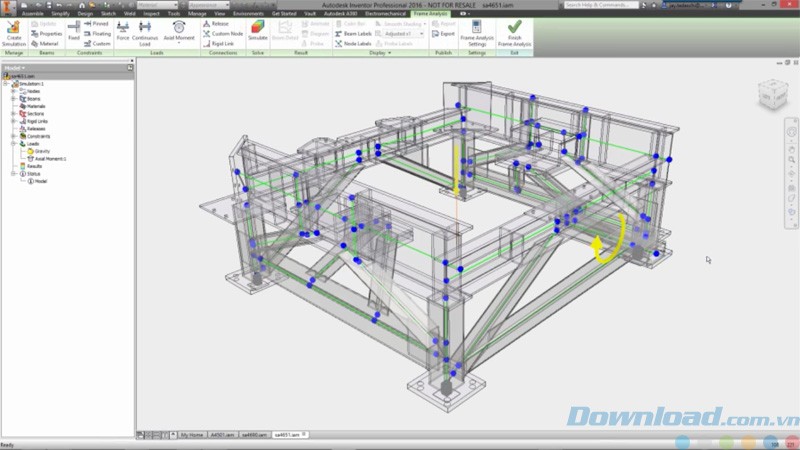Open the Environments ribbon tab
This screenshot has width=800, height=450.
[248, 13]
